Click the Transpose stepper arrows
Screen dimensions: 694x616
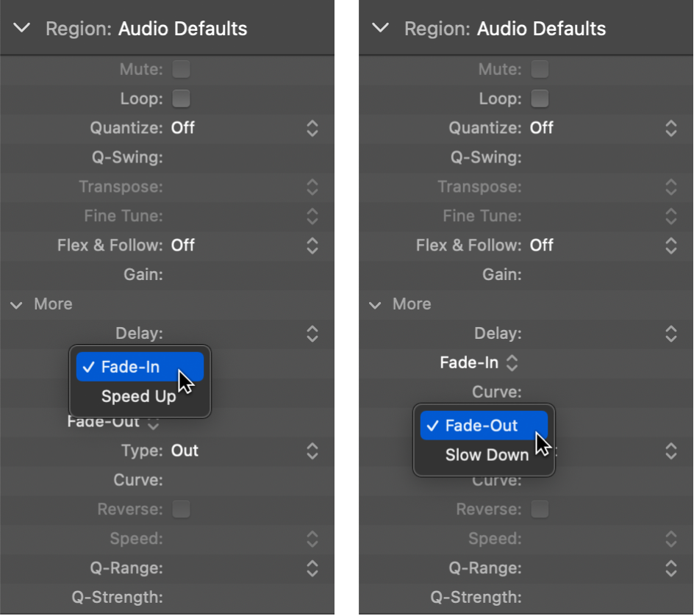(x=312, y=187)
